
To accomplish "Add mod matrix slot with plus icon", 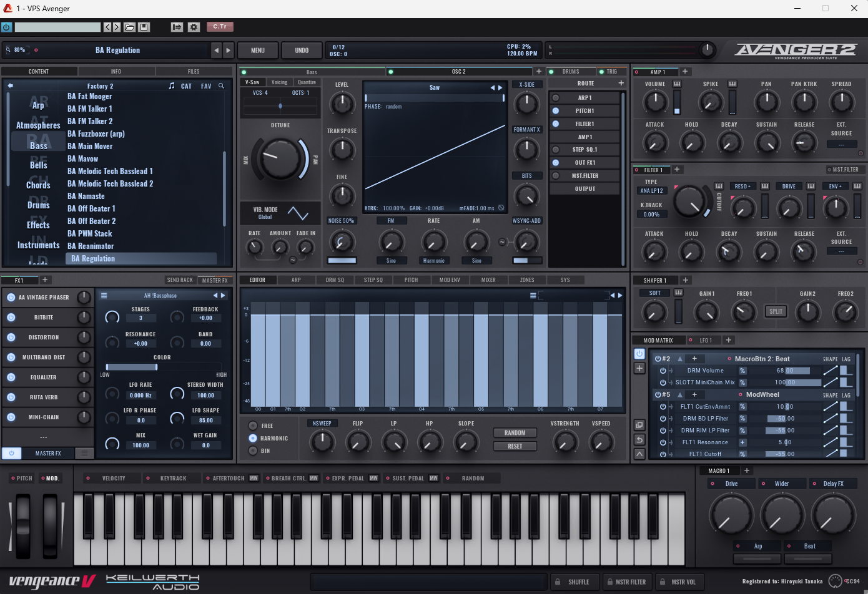I will (639, 368).
